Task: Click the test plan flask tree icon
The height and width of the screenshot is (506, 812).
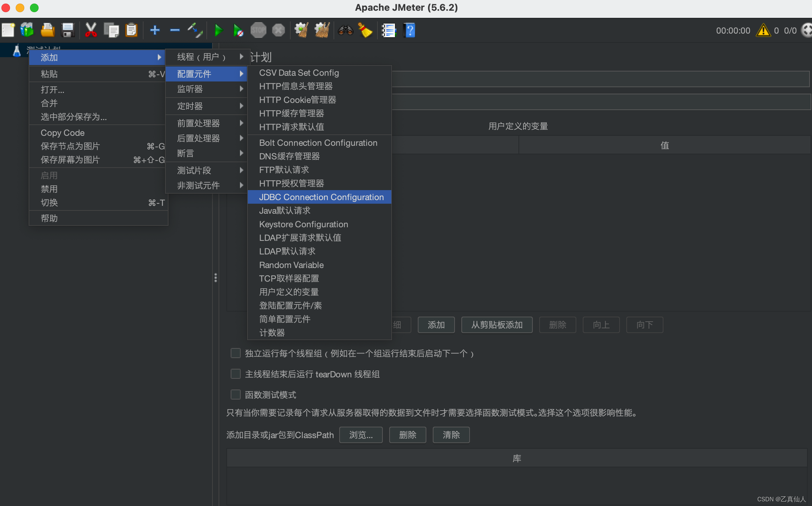Action: click(17, 50)
